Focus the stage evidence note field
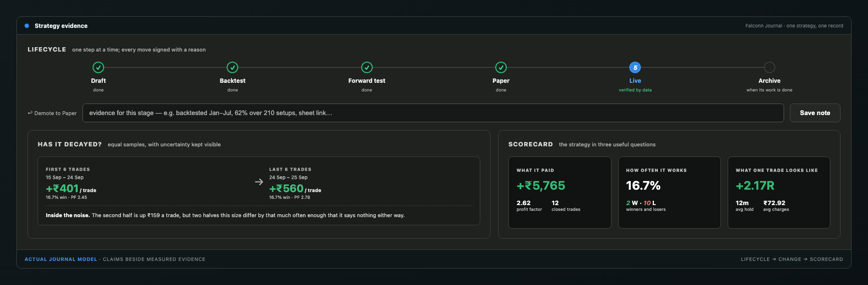 433,113
